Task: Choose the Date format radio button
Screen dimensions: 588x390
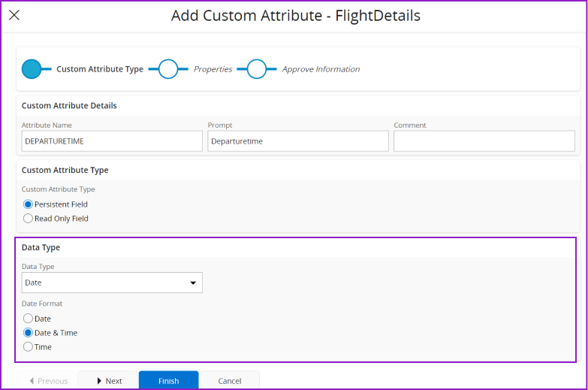Action: click(29, 319)
